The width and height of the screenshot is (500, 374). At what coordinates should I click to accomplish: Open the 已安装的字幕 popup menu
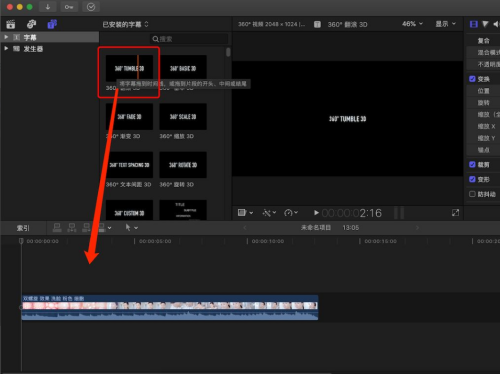coord(125,24)
